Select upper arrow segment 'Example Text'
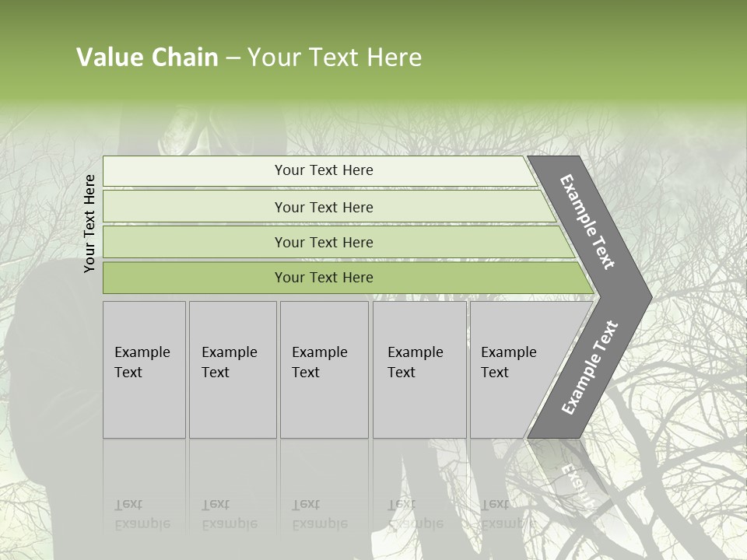Viewport: 747px width, 560px height. (x=587, y=222)
